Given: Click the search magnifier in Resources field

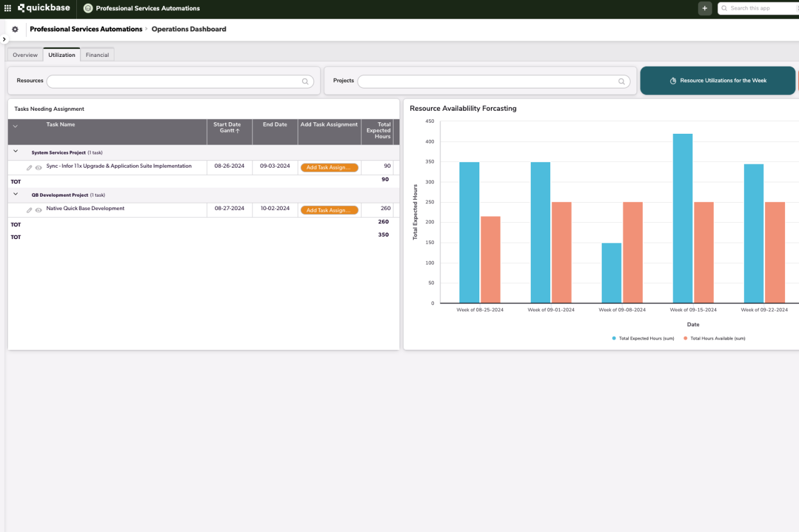Looking at the screenshot, I should [x=306, y=81].
